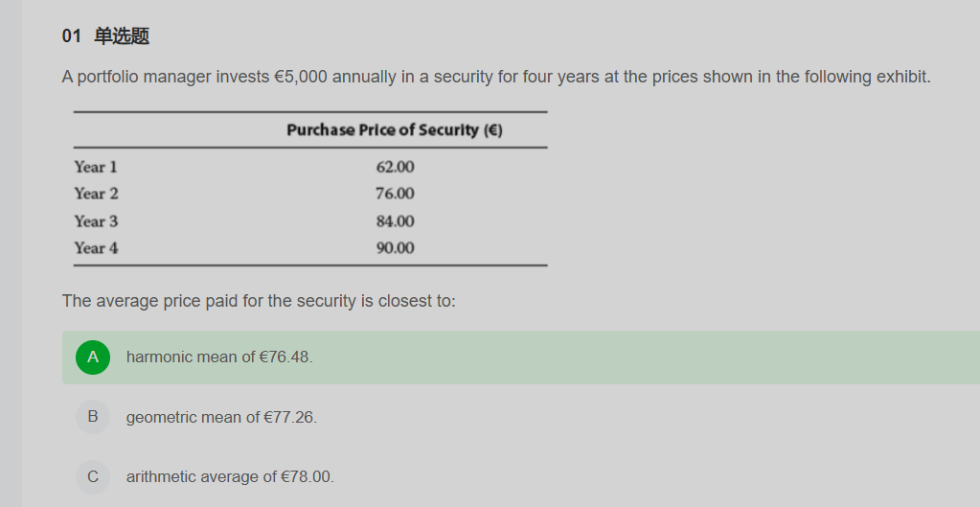Click the left gray sidebar strip
Screen dimensions: 980x507
(11, 253)
